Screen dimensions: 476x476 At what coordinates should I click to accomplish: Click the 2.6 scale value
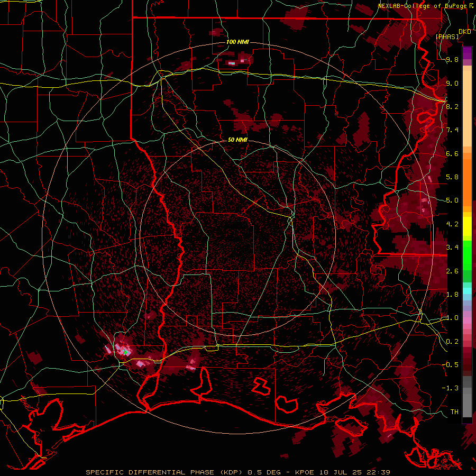click(x=452, y=271)
